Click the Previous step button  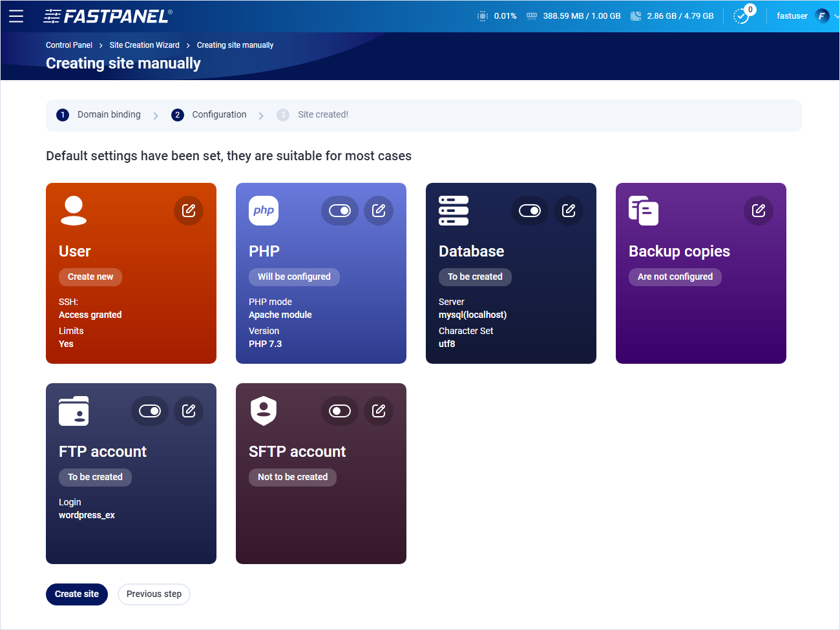tap(154, 594)
